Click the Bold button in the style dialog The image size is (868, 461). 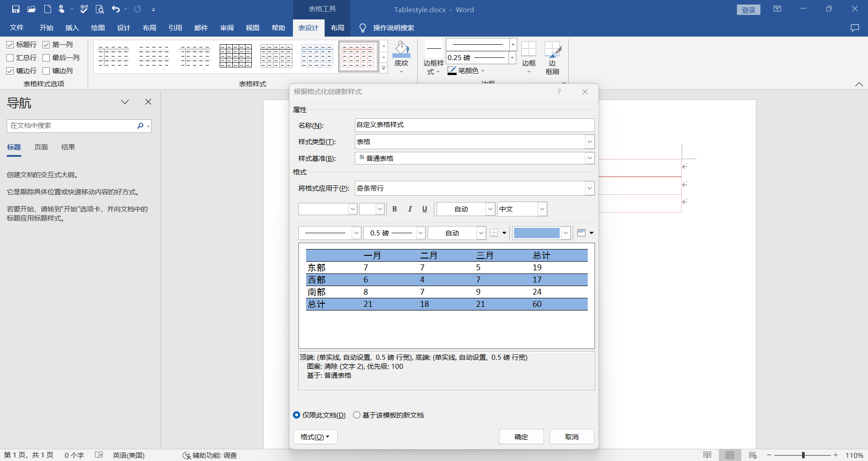395,209
